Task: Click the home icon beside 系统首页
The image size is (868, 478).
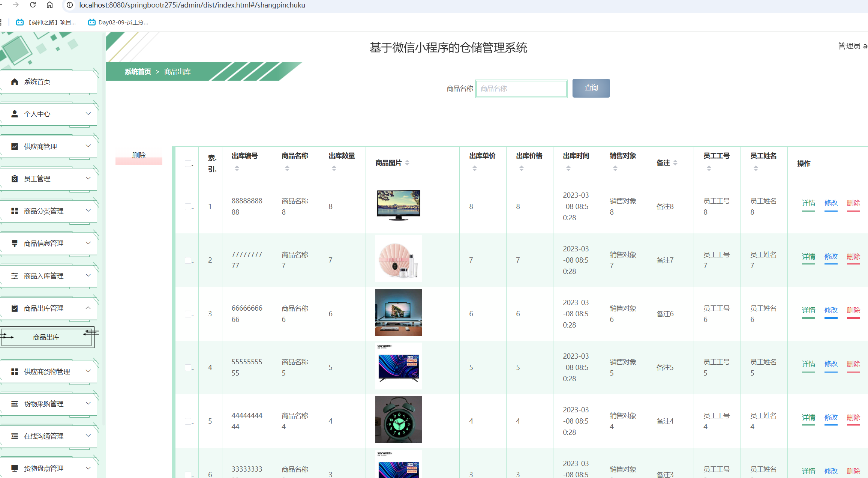Action: 15,81
